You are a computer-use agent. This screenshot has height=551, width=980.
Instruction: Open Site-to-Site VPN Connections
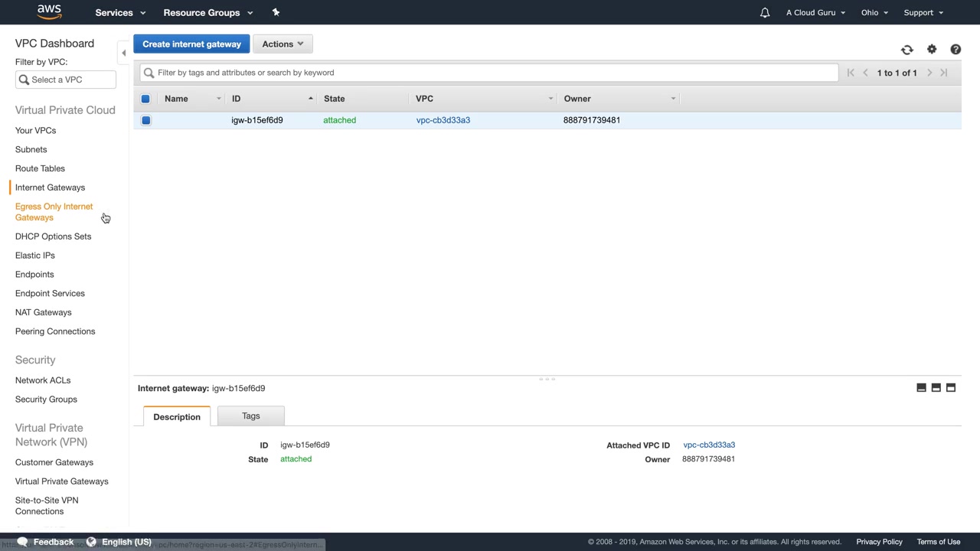pyautogui.click(x=47, y=506)
